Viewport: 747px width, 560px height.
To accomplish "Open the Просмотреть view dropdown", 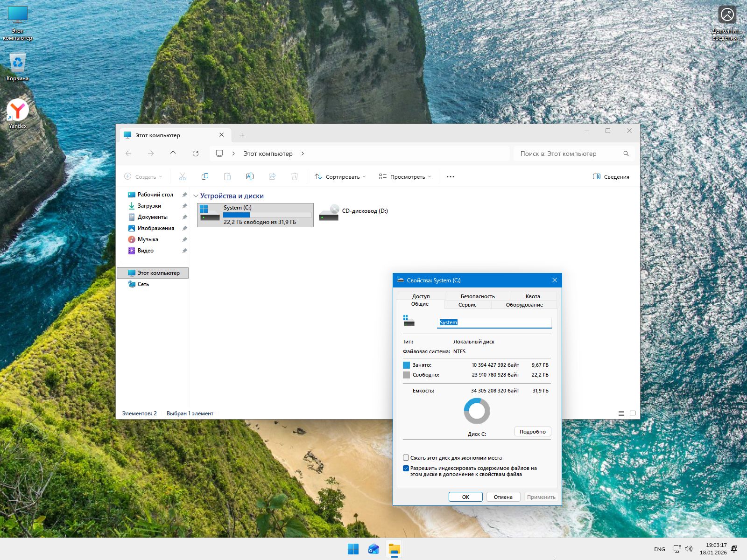I will point(405,177).
